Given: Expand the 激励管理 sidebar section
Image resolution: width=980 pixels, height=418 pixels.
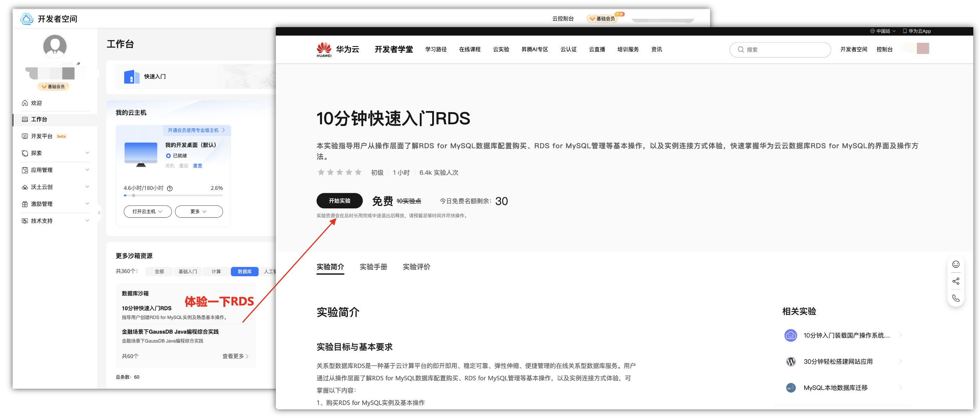Looking at the screenshot, I should (55, 204).
